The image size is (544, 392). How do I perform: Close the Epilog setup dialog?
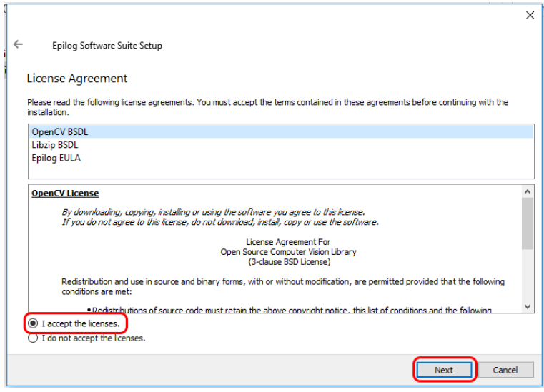pyautogui.click(x=530, y=15)
